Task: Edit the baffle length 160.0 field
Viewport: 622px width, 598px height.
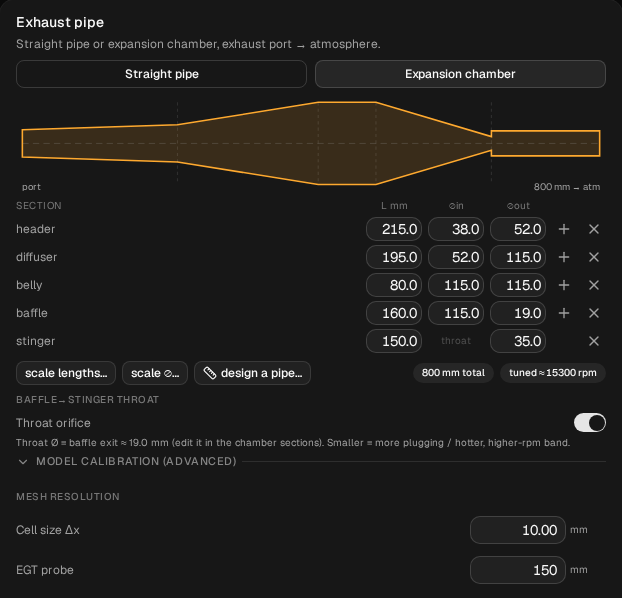Action: [x=394, y=313]
